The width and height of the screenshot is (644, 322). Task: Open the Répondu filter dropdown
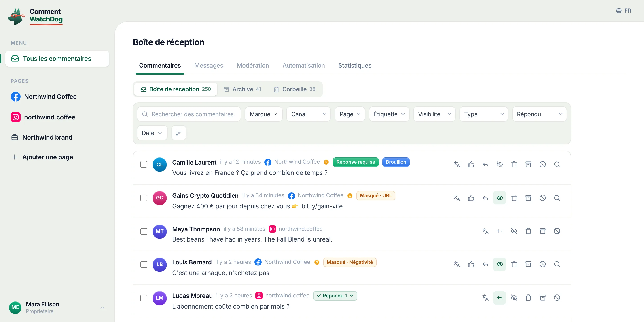click(x=539, y=114)
